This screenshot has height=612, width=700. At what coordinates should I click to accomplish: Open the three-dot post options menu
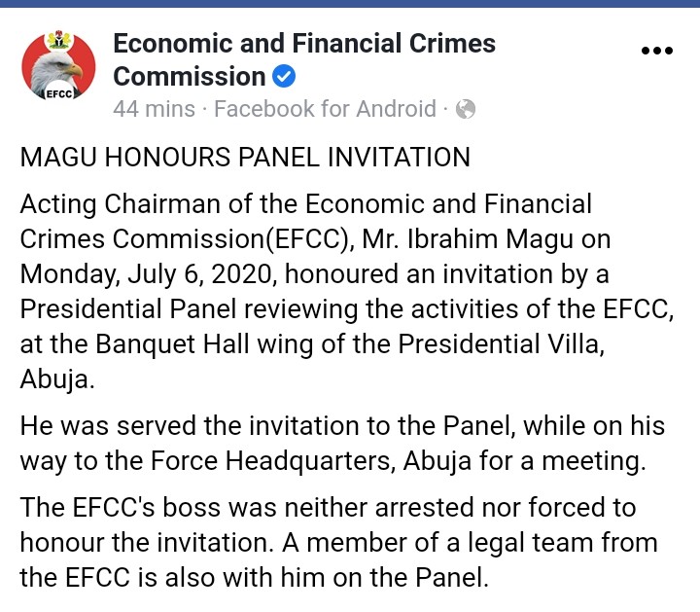pos(656,51)
